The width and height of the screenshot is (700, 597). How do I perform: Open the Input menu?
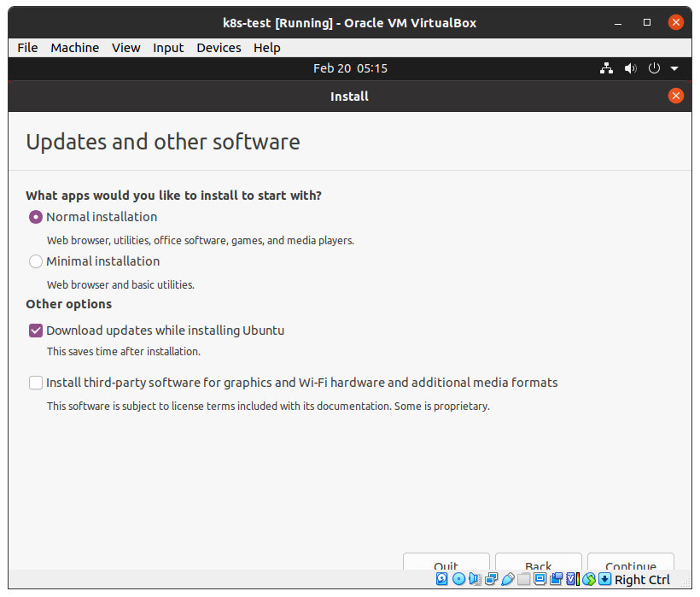[168, 48]
